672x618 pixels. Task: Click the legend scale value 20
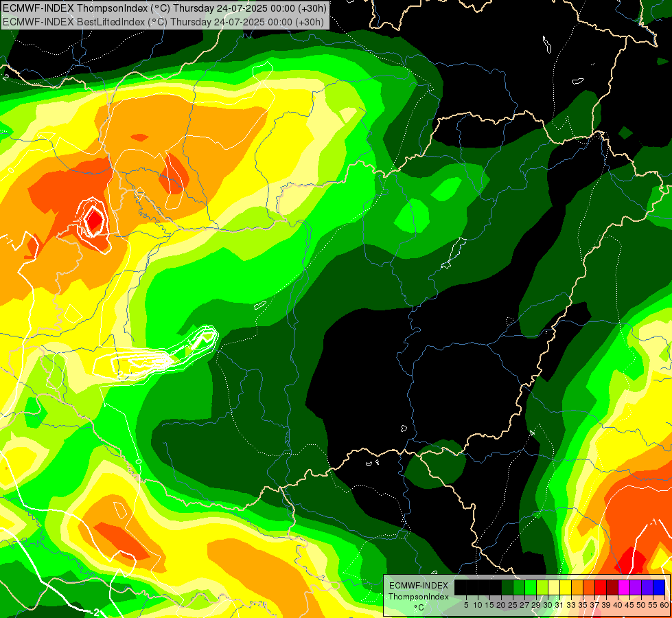pyautogui.click(x=501, y=605)
